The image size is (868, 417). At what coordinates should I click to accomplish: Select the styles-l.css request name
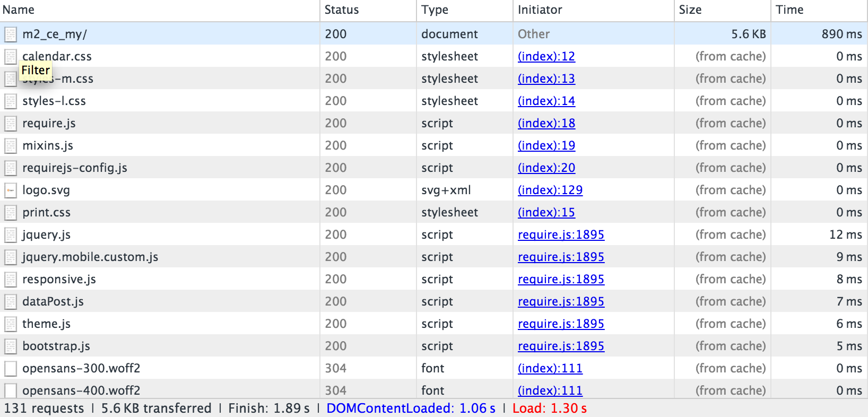point(54,101)
